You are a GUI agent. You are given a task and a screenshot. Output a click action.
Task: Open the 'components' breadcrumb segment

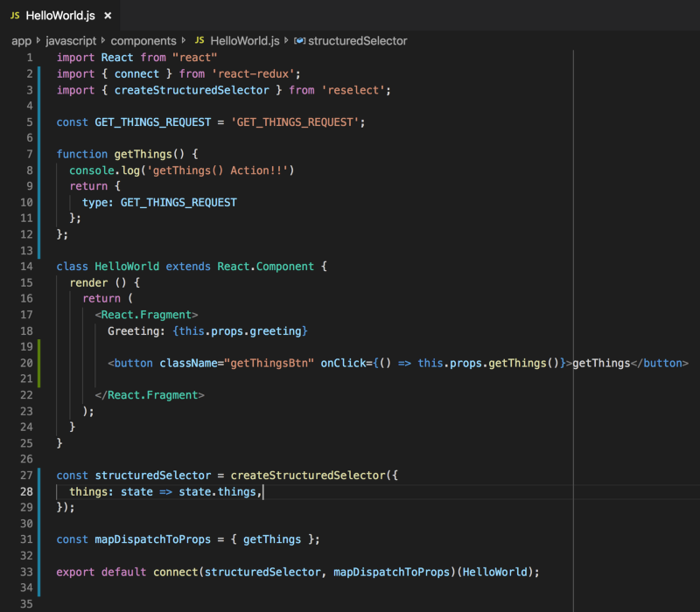(143, 41)
